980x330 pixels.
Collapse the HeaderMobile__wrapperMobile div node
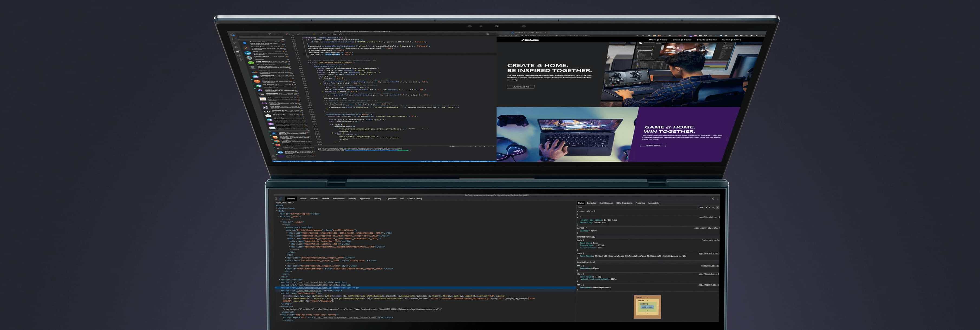(x=287, y=238)
